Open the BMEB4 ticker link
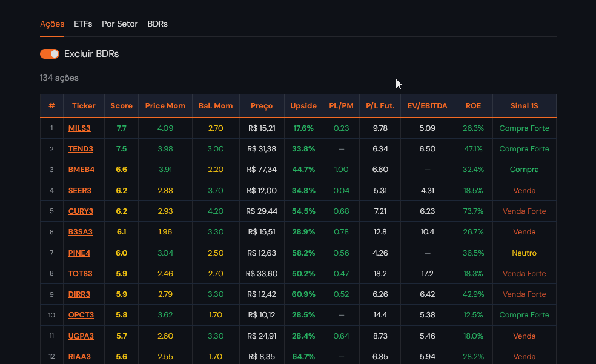This screenshot has height=364, width=596. [81, 170]
